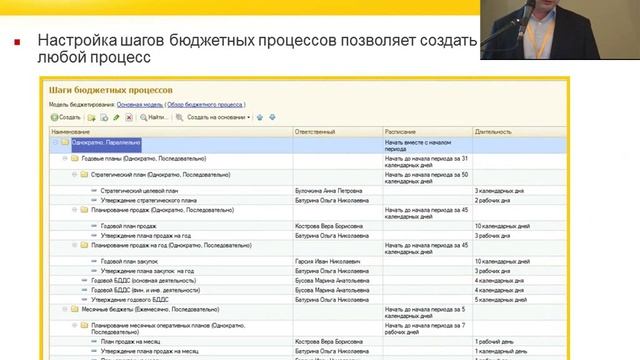Click item icon of Утверждение плана продаж на год
The width and height of the screenshot is (640, 360).
point(94,236)
